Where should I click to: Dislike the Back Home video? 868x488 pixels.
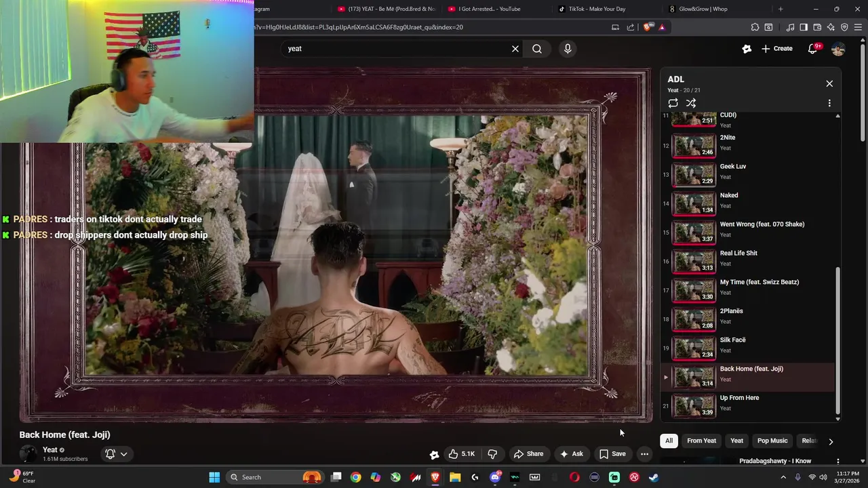493,454
